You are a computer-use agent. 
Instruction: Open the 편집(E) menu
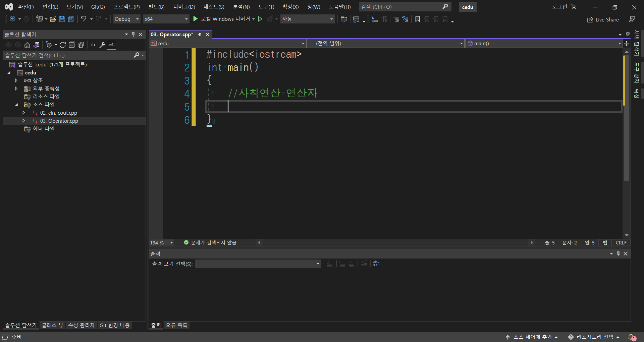(50, 7)
